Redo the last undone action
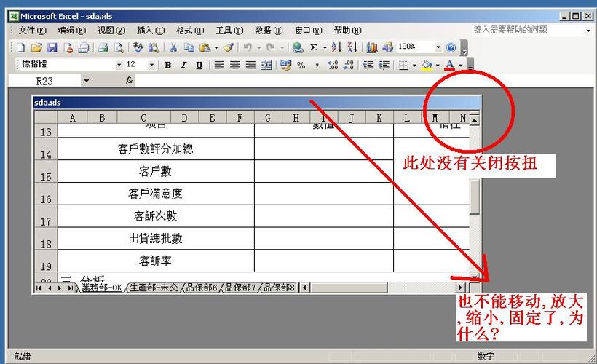 pyautogui.click(x=270, y=47)
